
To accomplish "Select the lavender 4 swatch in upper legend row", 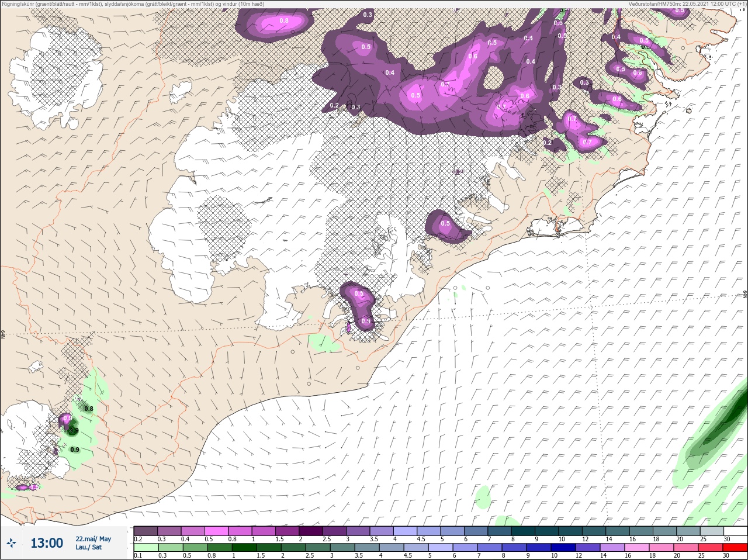I will pos(405,531).
